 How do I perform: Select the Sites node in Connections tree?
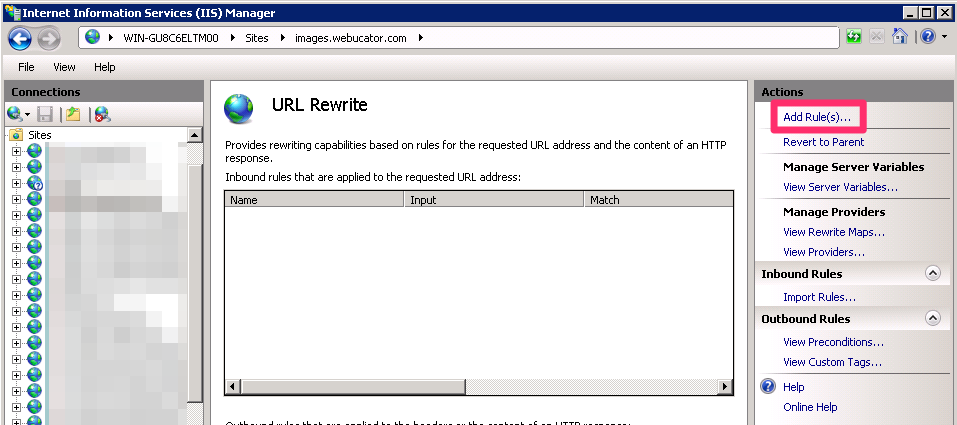click(40, 135)
